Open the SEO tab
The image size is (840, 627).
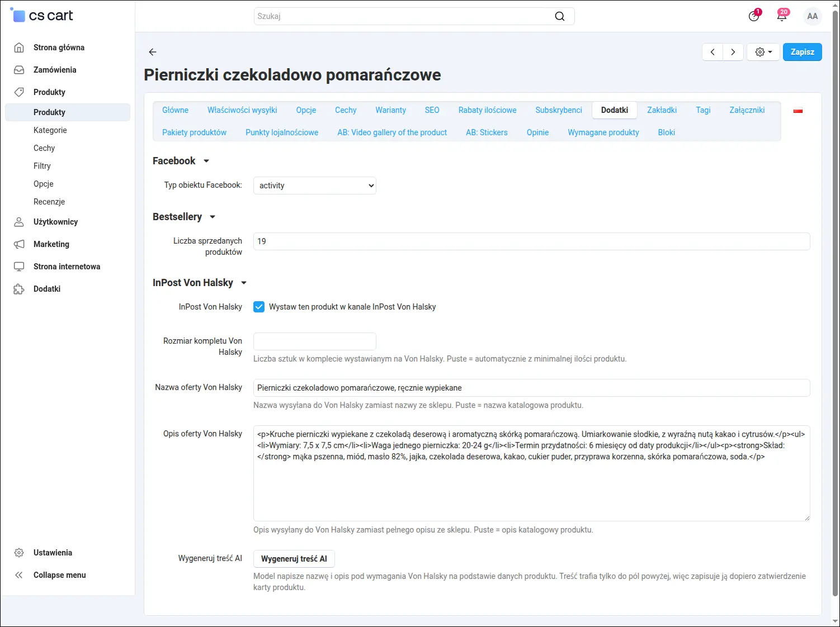432,110
